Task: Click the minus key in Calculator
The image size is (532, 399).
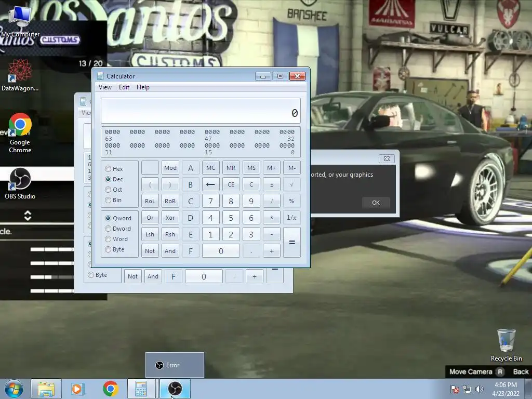Action: click(x=271, y=234)
